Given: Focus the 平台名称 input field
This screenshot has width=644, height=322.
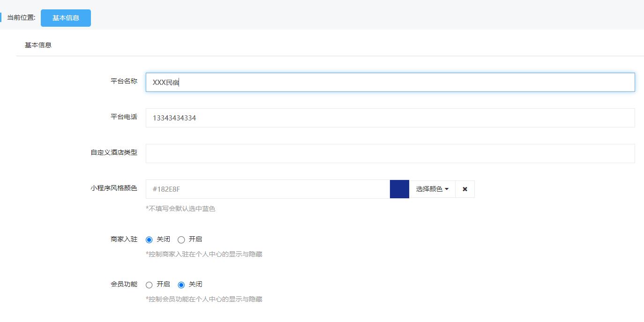Looking at the screenshot, I should point(390,82).
